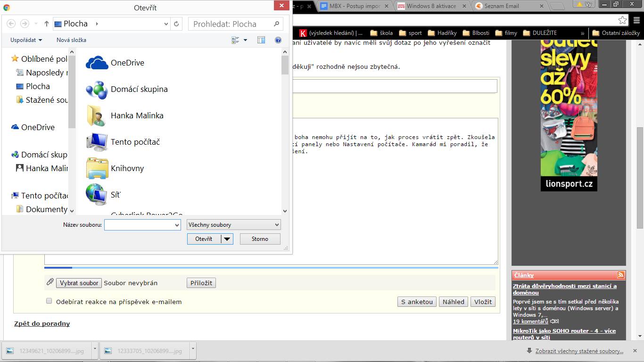Click the file list vertical scrollbar thumb
The width and height of the screenshot is (644, 362).
[285, 65]
